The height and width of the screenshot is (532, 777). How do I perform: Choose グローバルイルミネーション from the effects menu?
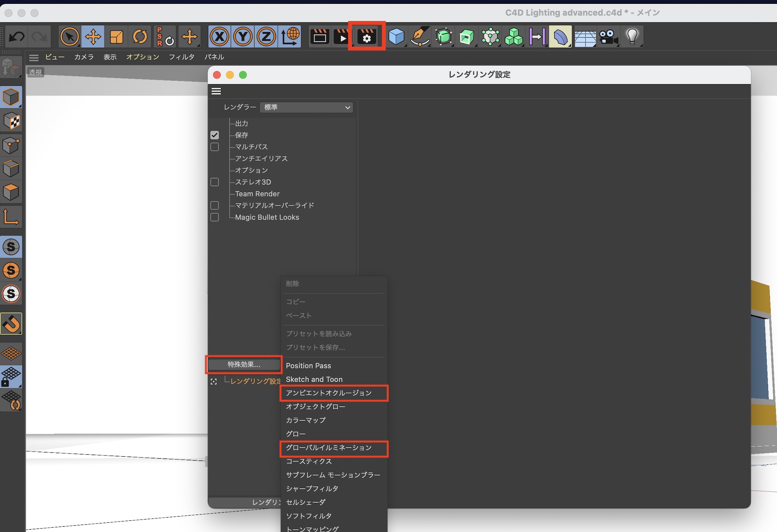coord(329,448)
